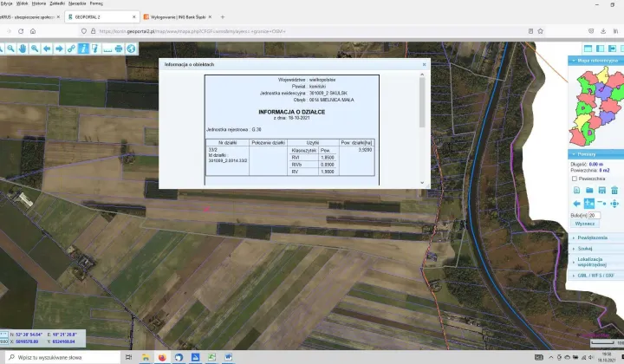Toggle the add point measurement tool

[589, 204]
